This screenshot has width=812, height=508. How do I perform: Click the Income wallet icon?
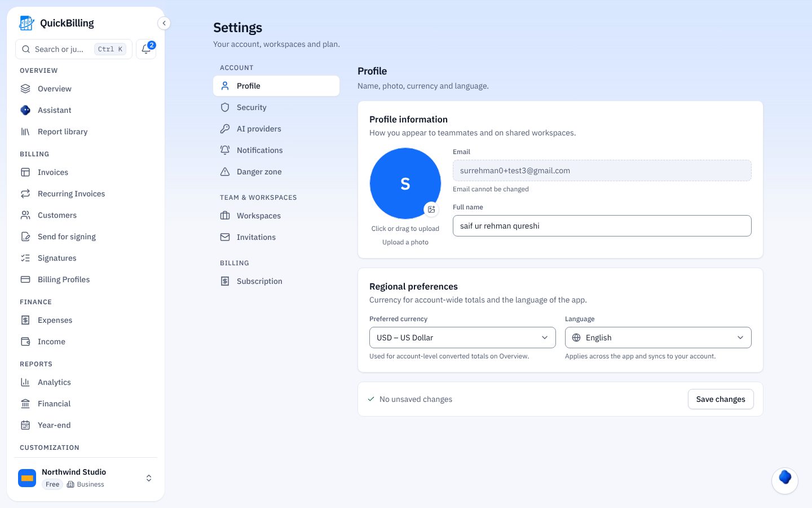pyautogui.click(x=25, y=341)
